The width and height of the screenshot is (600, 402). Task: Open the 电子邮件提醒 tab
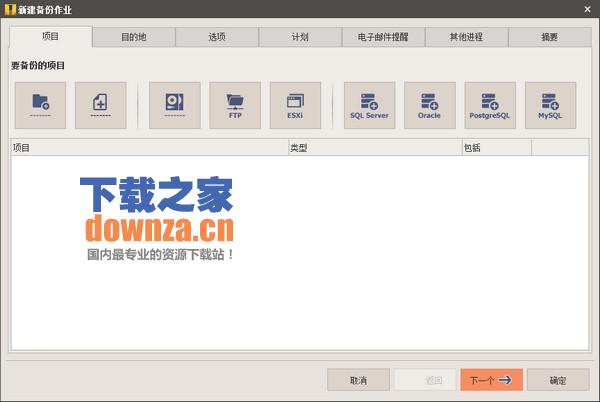(383, 37)
